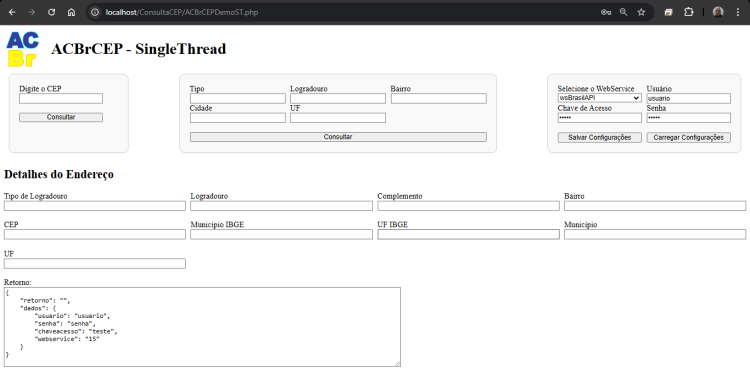The image size is (750, 373).
Task: Expand the Selecione o WebService dropdown
Action: coord(599,98)
